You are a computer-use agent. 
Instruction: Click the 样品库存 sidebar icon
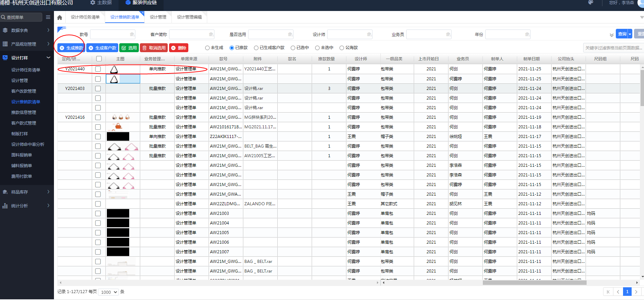(5, 192)
